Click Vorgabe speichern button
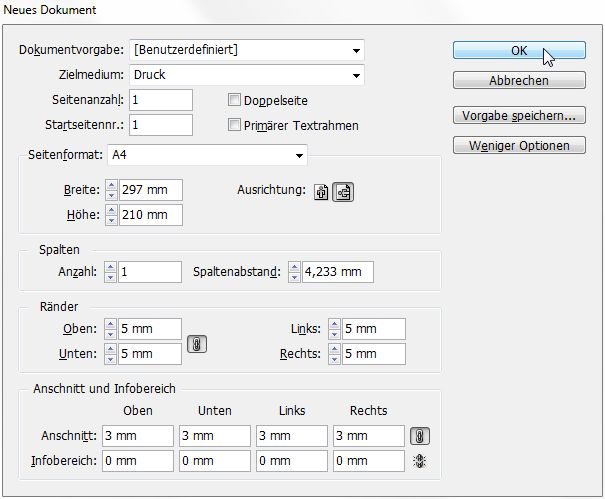This screenshot has width=605, height=499. [519, 116]
